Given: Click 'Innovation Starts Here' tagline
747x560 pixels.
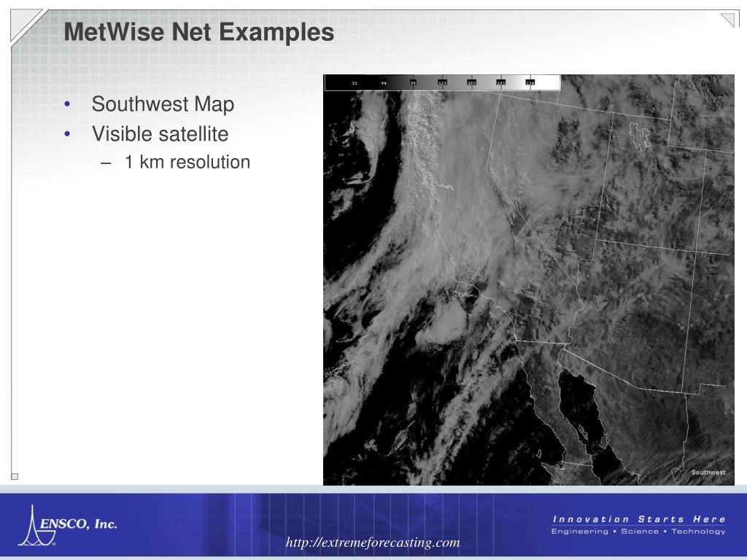Looking at the screenshot, I should (x=639, y=519).
